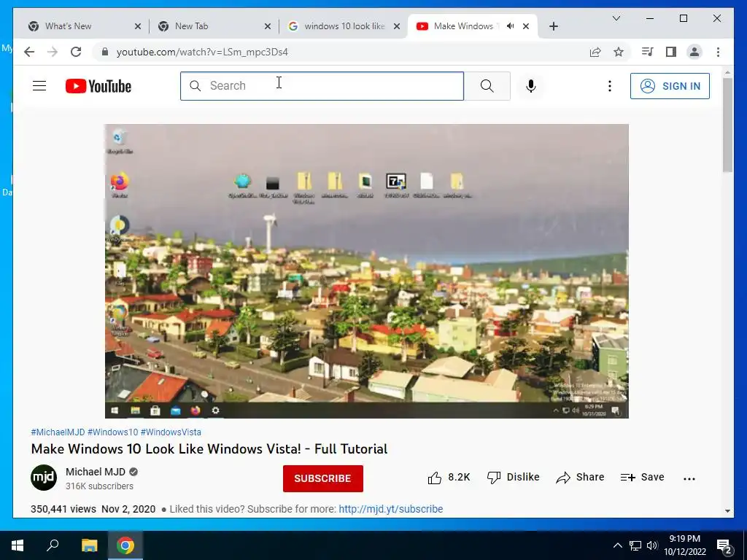This screenshot has height=560, width=747.
Task: Switch to the windows 10 look like tab
Action: (x=343, y=26)
